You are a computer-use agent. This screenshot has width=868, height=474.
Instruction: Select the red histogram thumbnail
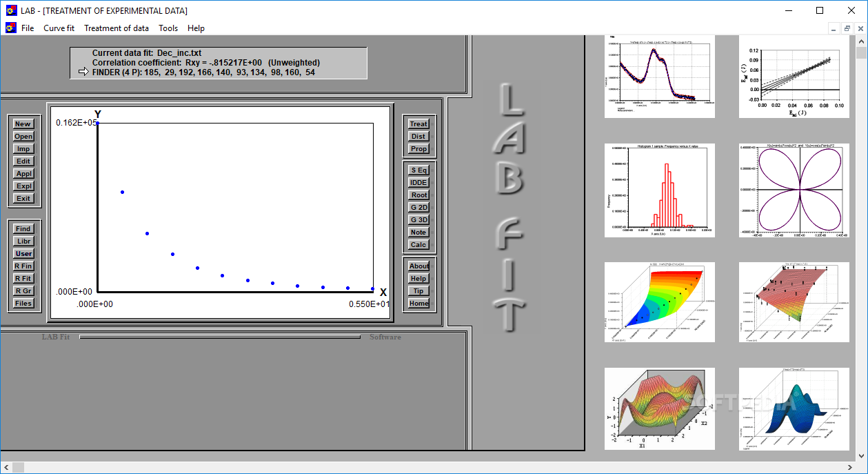coord(660,190)
